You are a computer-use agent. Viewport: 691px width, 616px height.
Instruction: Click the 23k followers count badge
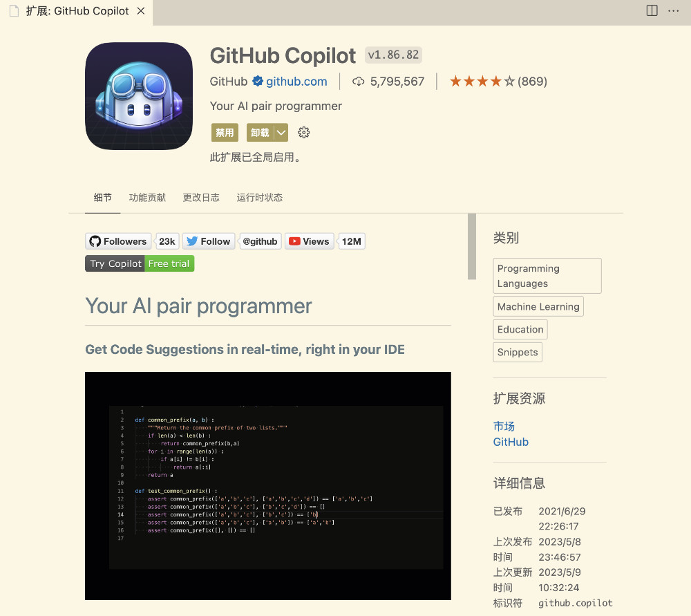click(167, 241)
